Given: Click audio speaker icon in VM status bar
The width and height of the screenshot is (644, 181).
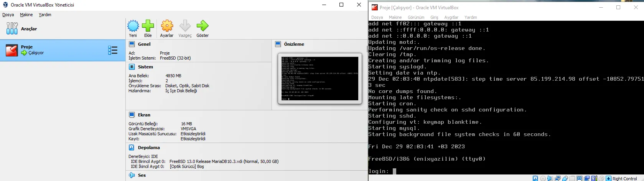Looking at the screenshot, I should tap(550, 178).
